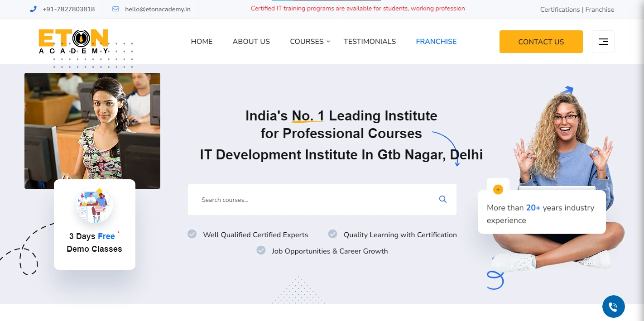Open the hamburger menu icon
Viewport: 644px width, 321px height.
pos(603,42)
